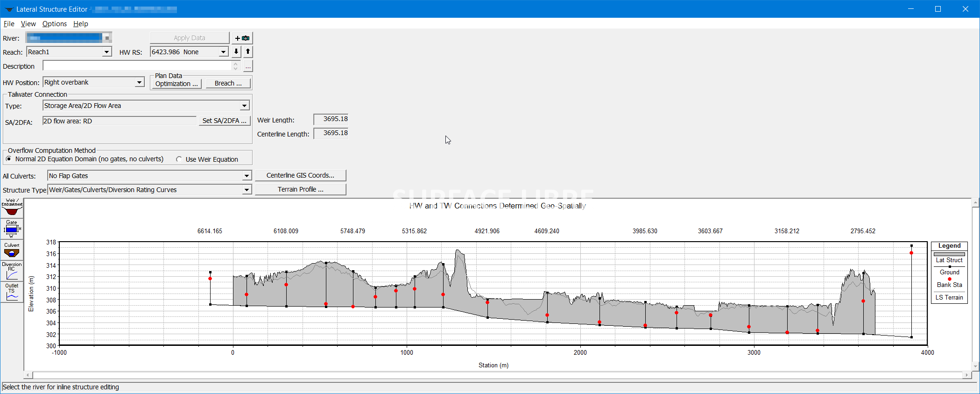Expand the Tailwater Connection Type dropdown
The width and height of the screenshot is (980, 394).
click(244, 106)
